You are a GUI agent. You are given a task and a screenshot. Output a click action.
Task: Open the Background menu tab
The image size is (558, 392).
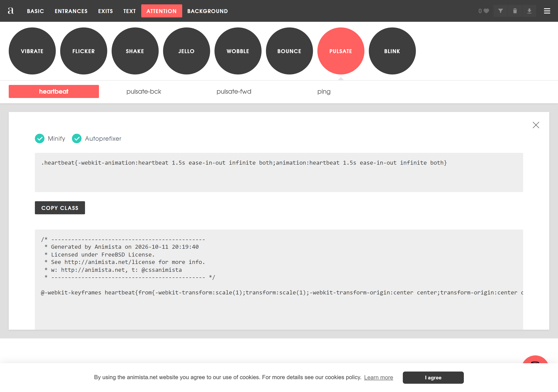point(208,11)
